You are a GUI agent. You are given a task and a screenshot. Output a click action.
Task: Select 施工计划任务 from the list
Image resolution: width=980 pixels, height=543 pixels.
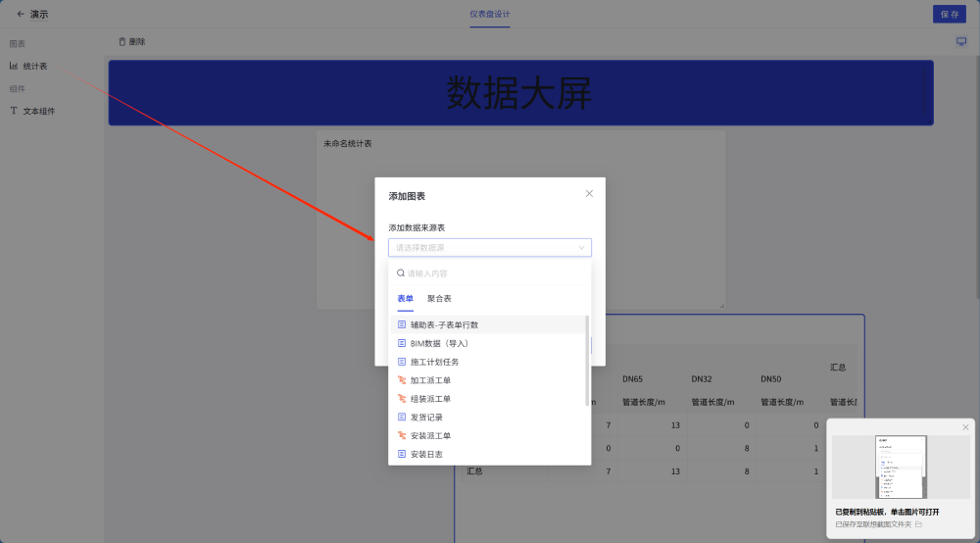[x=434, y=362]
